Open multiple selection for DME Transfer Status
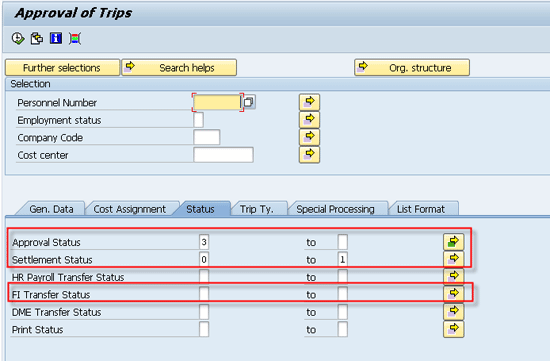Screen dimensions: 550x361 click(454, 311)
